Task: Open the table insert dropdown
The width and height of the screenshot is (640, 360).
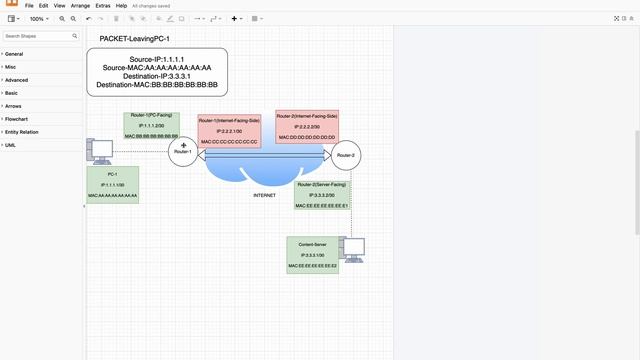Action: point(257,19)
